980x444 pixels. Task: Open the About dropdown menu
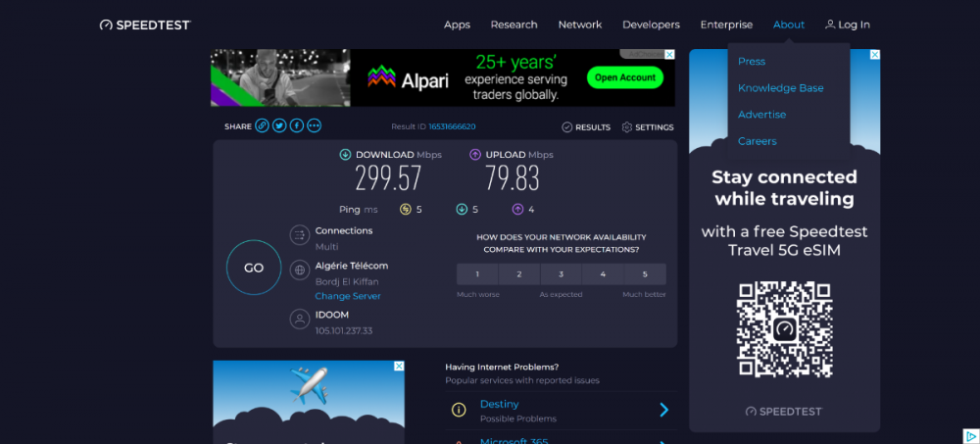[x=788, y=25]
